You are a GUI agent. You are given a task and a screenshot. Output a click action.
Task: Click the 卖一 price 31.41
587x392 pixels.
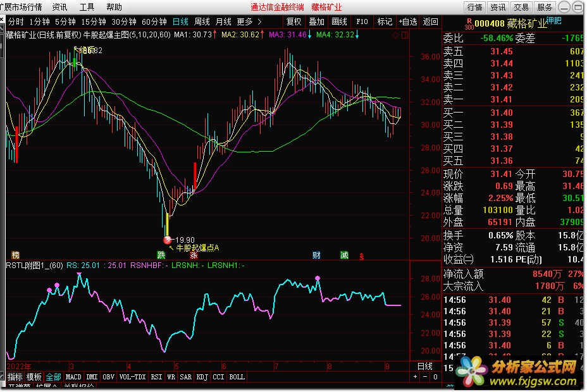click(501, 99)
